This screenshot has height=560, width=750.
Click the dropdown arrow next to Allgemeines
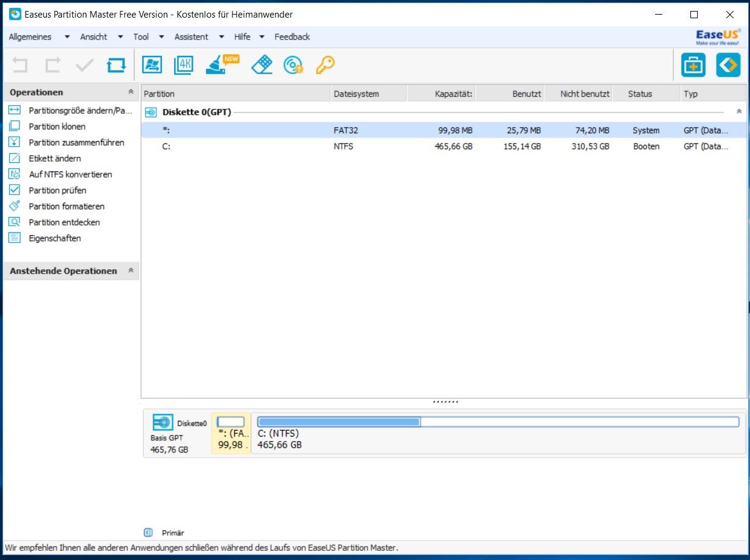click(67, 37)
